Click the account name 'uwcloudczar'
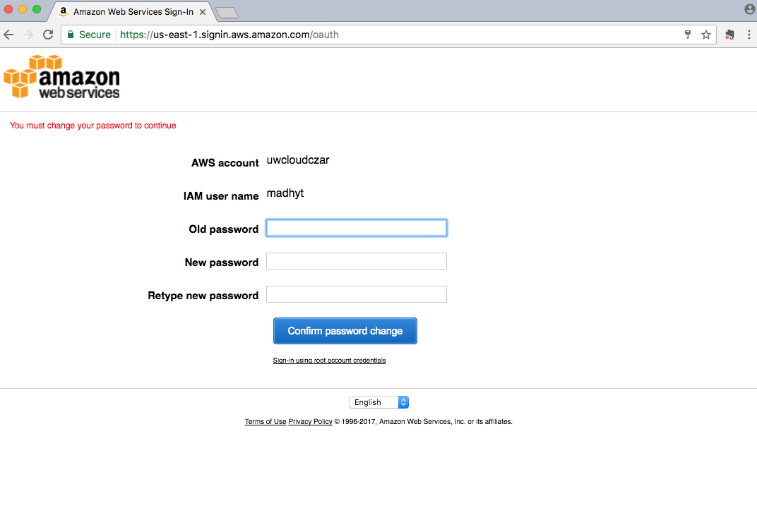Screen dimensions: 757x532 tap(298, 160)
